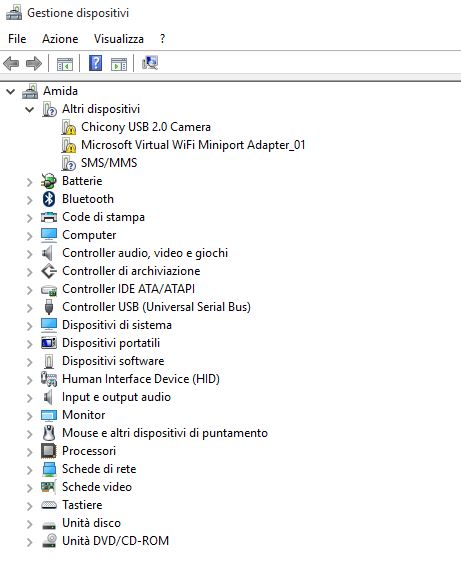The height and width of the screenshot is (569, 461).
Task: Click the Schede video card icon
Action: point(49,487)
